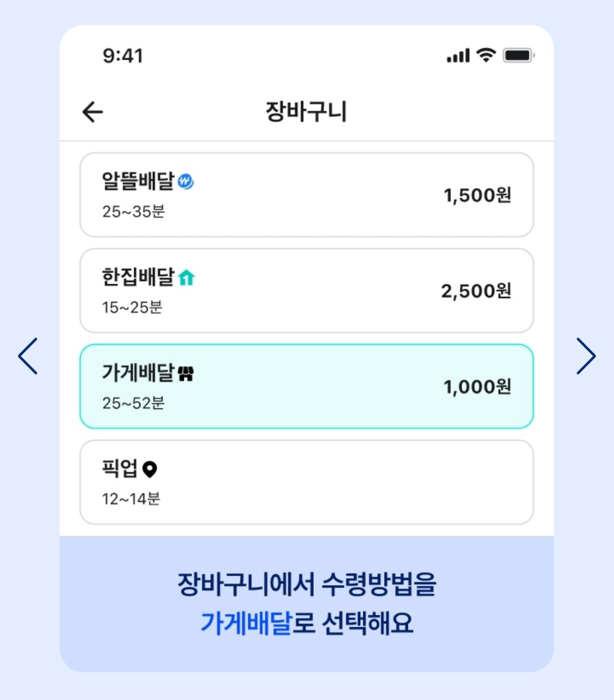The image size is (614, 700).
Task: Click the green house icon beside 한집배달
Action: (x=186, y=277)
